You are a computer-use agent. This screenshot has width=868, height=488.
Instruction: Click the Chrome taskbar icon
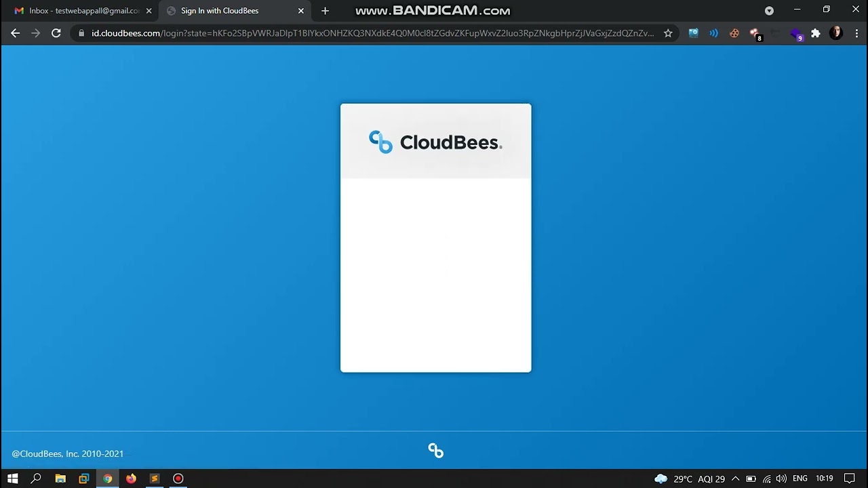click(x=107, y=479)
